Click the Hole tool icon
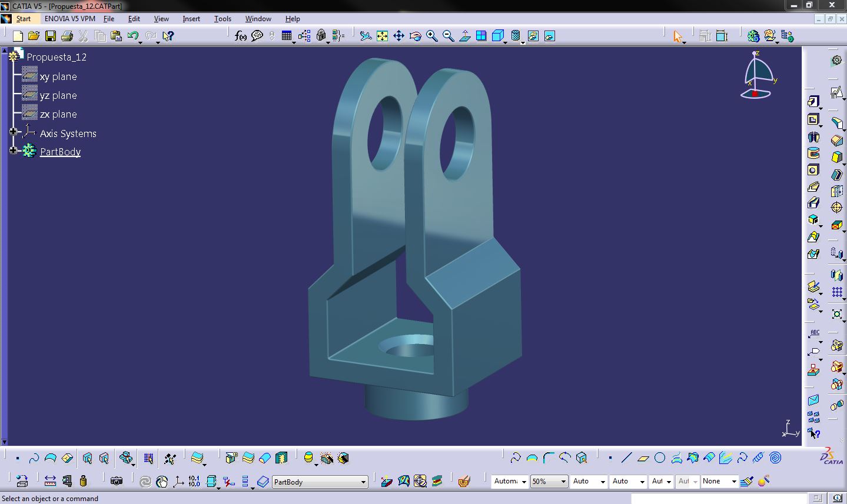The height and width of the screenshot is (504, 847). point(813,170)
